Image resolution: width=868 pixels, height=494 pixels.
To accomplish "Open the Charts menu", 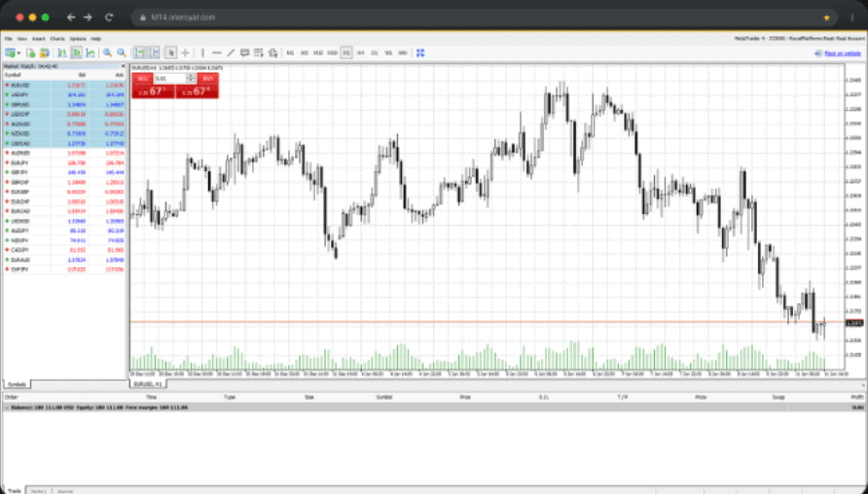I will tap(56, 38).
